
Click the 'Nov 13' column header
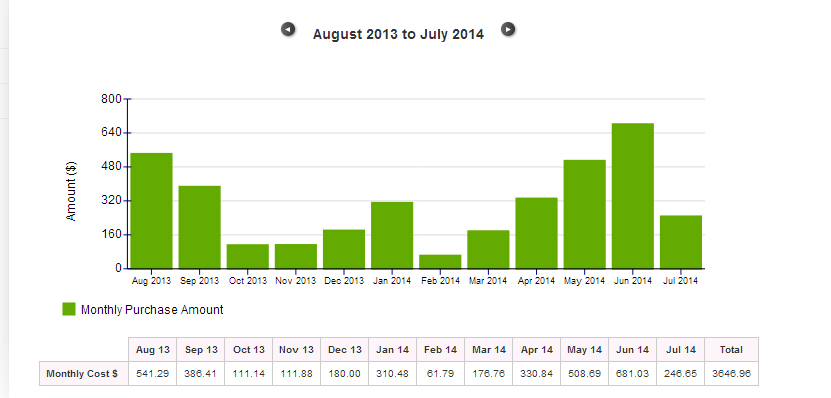(297, 350)
